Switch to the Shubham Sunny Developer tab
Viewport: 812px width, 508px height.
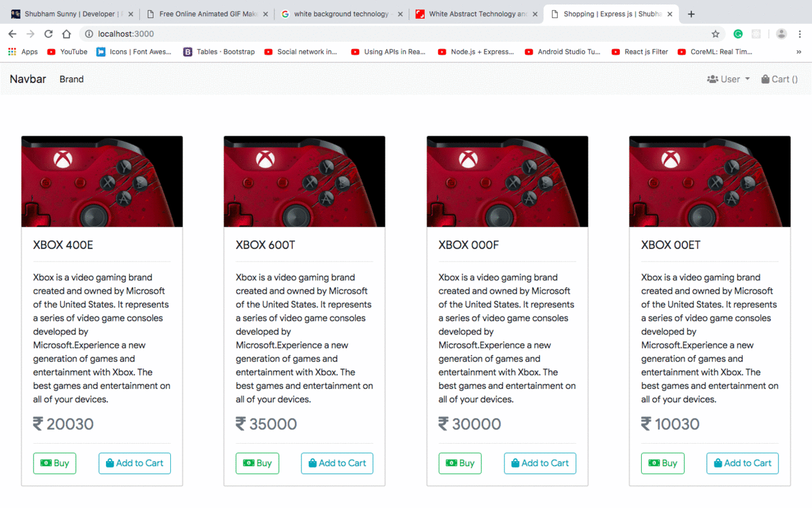click(x=71, y=14)
